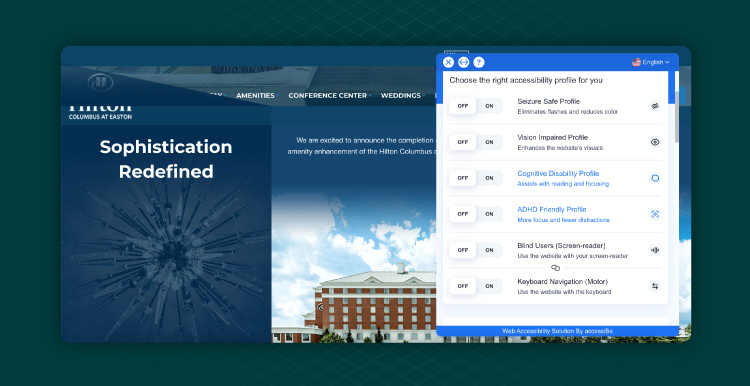Viewport: 750px width, 386px height.
Task: Click the Seizure Safe Profile label
Action: [x=548, y=101]
